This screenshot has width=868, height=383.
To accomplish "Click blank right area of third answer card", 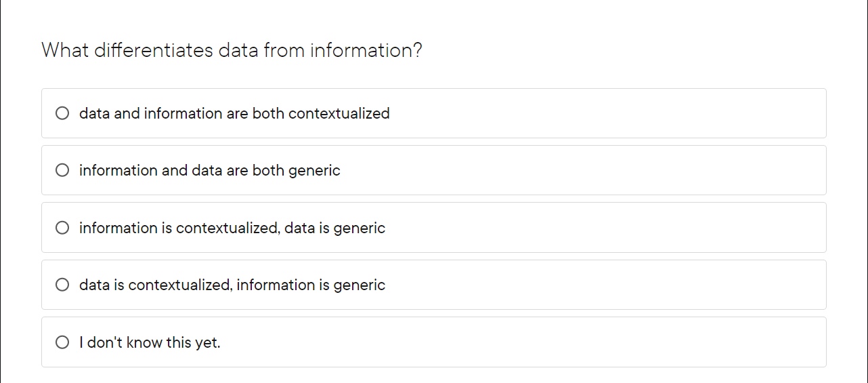I will pos(609,228).
